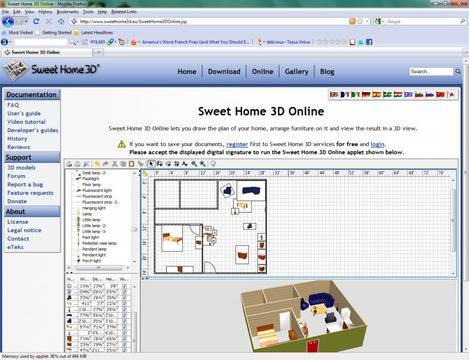Click the add furniture to home icon
Image resolution: width=469 pixels, height=360 pixels.
pos(140,164)
